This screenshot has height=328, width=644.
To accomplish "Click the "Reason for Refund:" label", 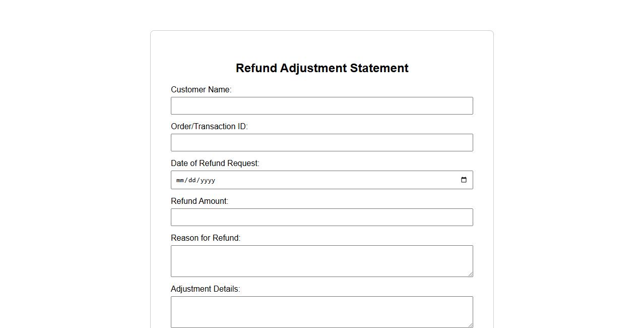I will (x=206, y=238).
